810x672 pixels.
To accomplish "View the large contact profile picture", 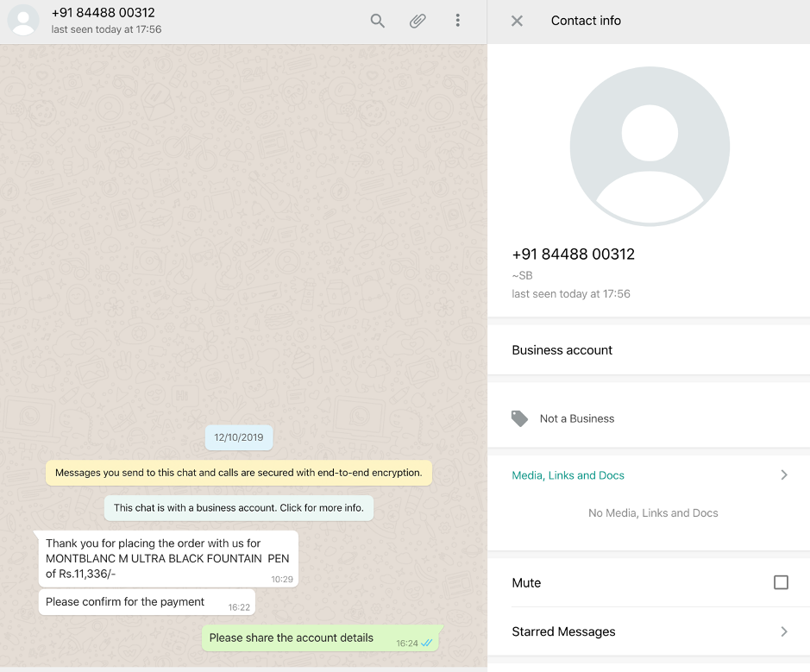I will coord(650,146).
